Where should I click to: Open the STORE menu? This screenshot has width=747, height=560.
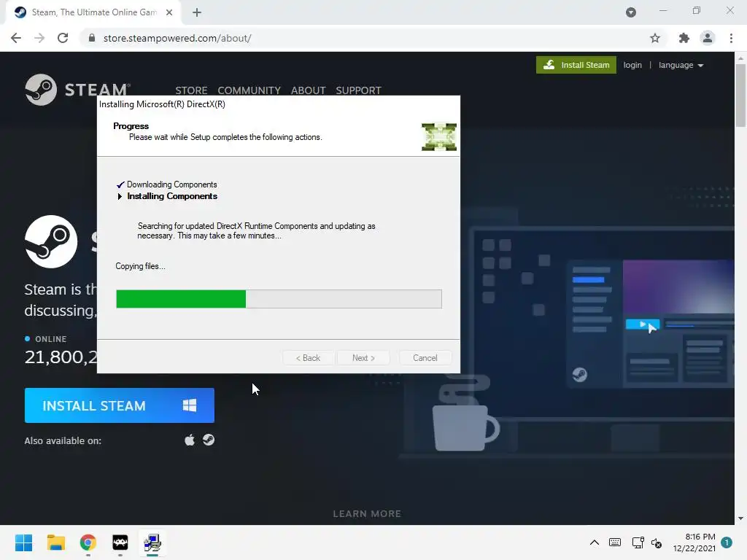[191, 90]
